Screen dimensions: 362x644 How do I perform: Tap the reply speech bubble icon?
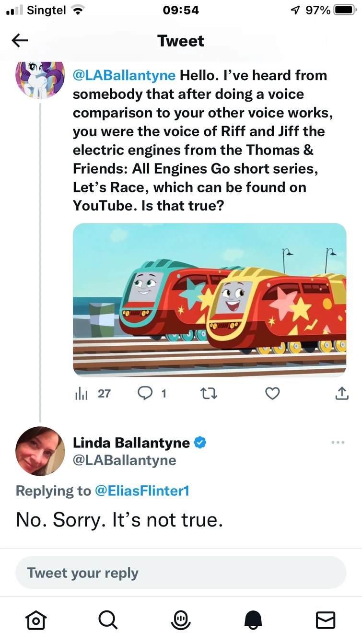click(x=145, y=394)
